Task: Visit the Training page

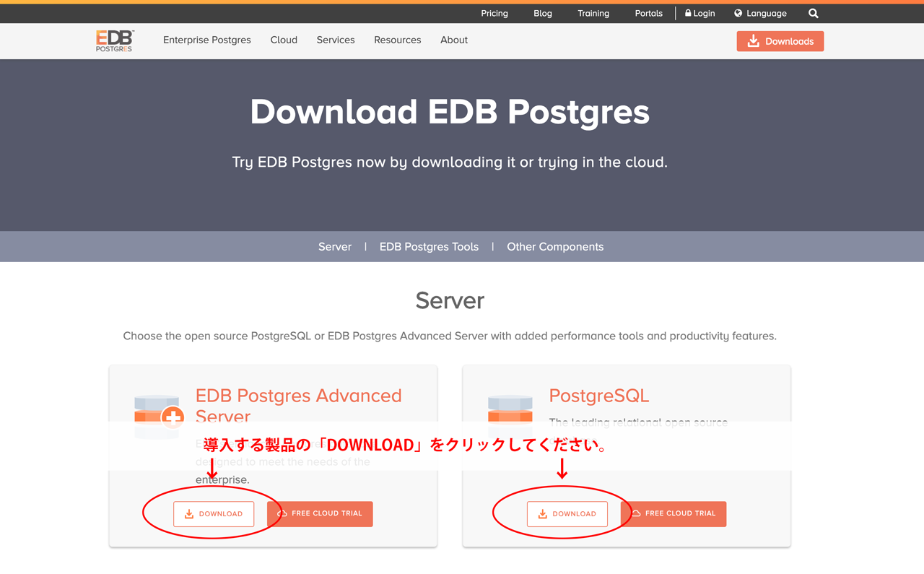Action: 593,13
